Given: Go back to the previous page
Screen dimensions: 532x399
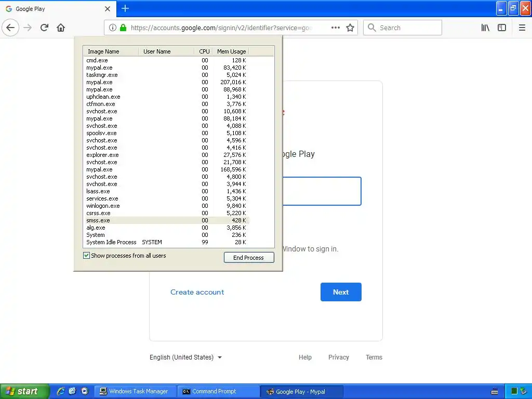Looking at the screenshot, I should pos(10,28).
